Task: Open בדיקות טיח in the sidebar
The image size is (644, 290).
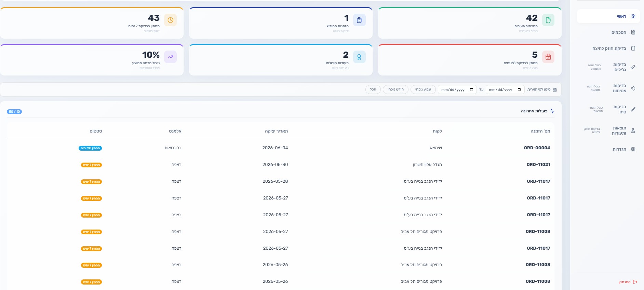Action: 608,110
